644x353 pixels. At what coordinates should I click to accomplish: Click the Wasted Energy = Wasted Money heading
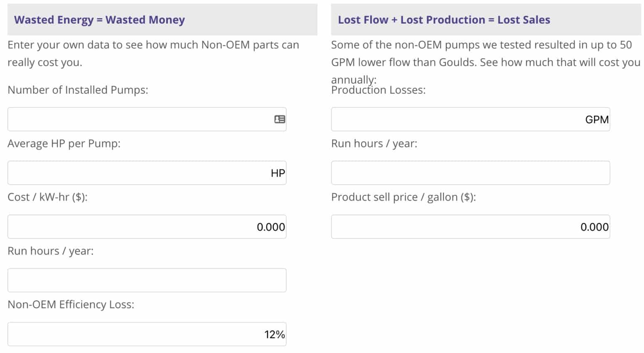pyautogui.click(x=99, y=20)
